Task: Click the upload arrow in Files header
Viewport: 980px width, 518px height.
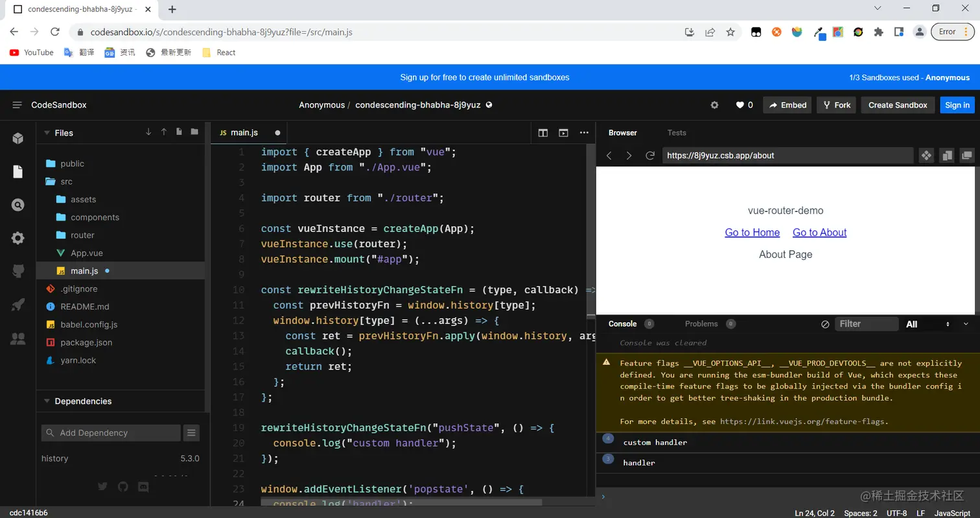Action: point(164,132)
